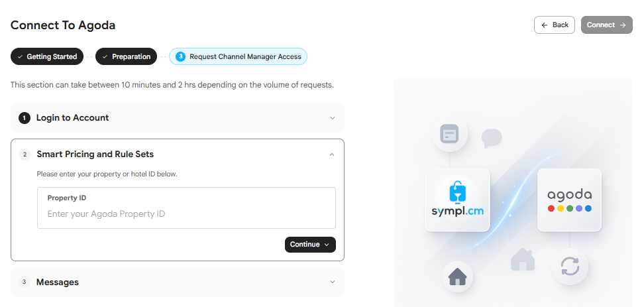Image resolution: width=644 pixels, height=307 pixels.
Task: Click the Back button
Action: (x=554, y=25)
